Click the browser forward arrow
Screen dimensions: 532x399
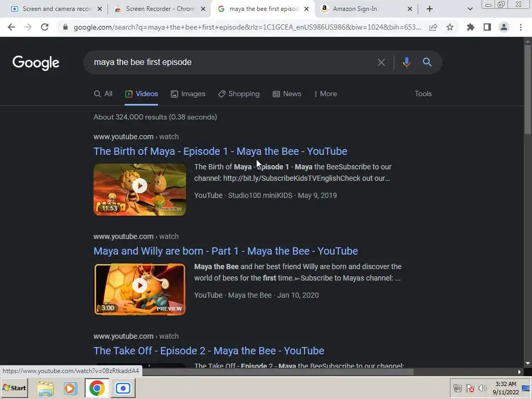point(28,27)
